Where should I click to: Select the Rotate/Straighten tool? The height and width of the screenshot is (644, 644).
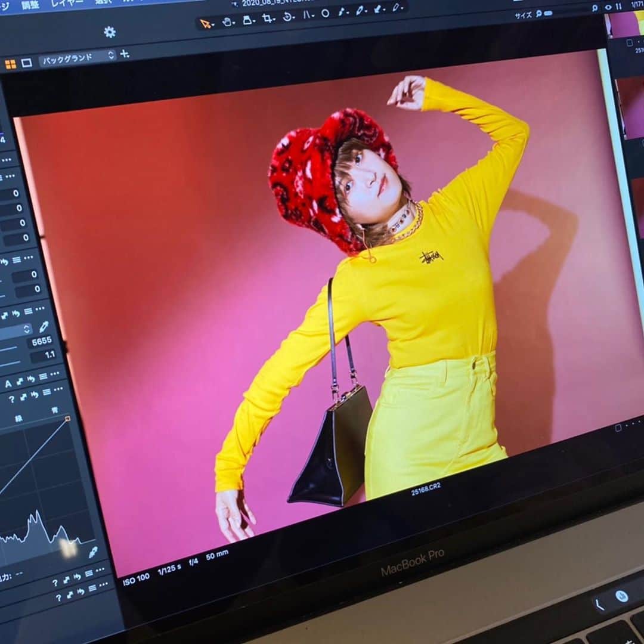coord(288,17)
